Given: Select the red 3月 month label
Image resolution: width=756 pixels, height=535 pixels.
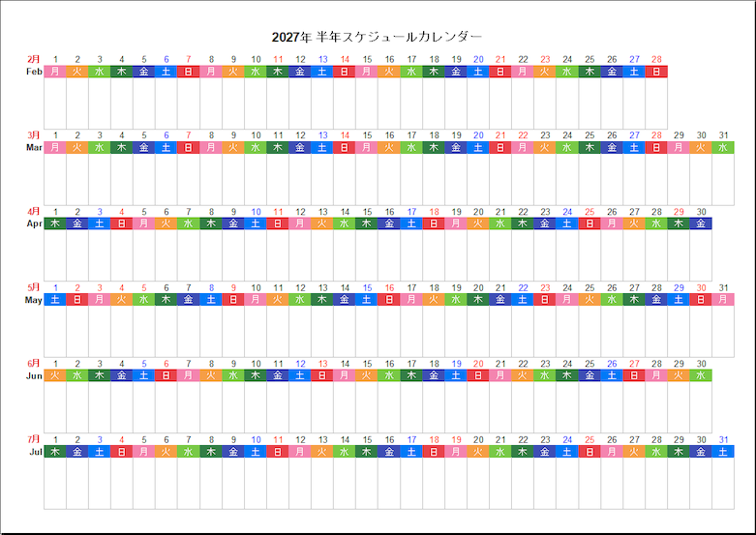Looking at the screenshot, I should pos(34,135).
